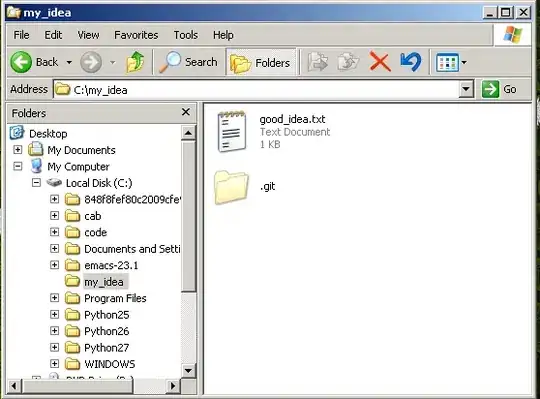Open the Favorites menu

[136, 35]
